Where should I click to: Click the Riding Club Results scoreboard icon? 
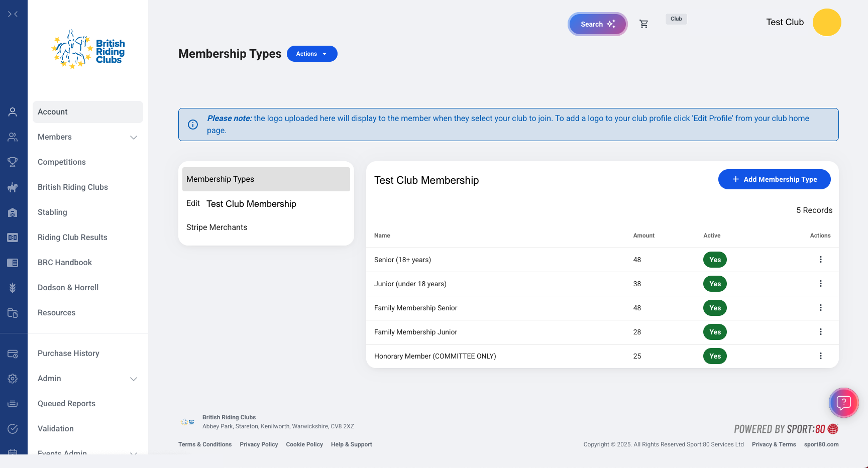[13, 238]
